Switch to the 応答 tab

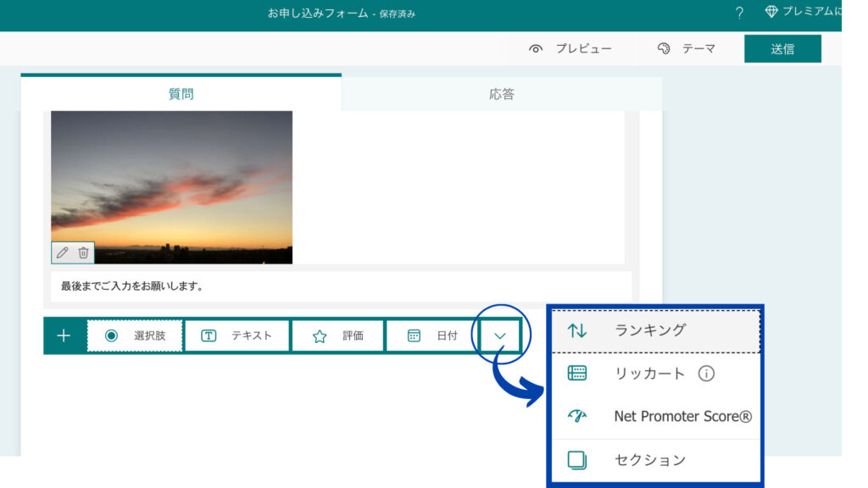[501, 93]
